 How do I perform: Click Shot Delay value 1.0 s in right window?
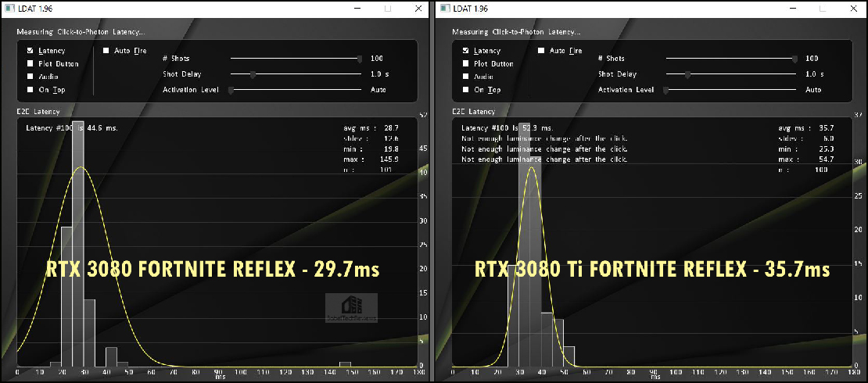point(814,74)
